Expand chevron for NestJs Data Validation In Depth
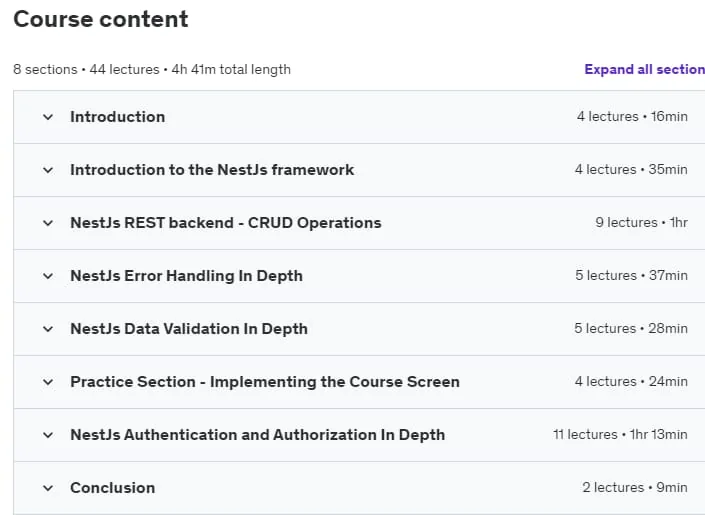705x515 pixels. pyautogui.click(x=48, y=329)
